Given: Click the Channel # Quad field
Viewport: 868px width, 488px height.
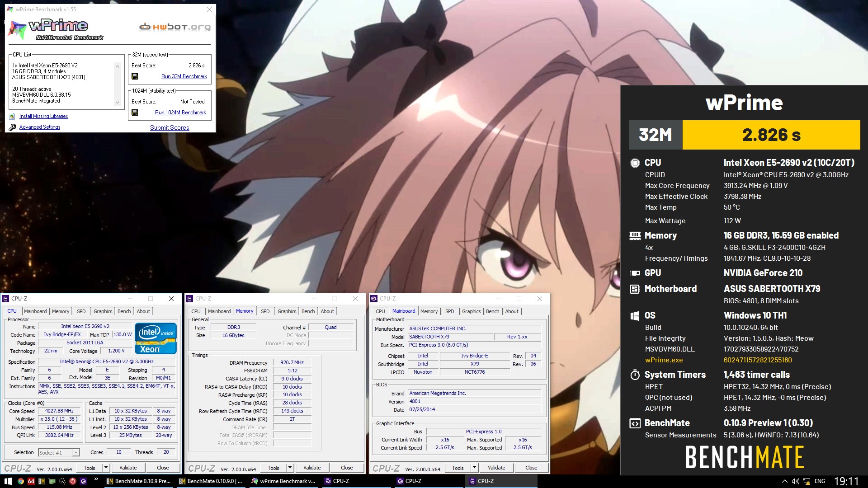Looking at the screenshot, I should (330, 327).
